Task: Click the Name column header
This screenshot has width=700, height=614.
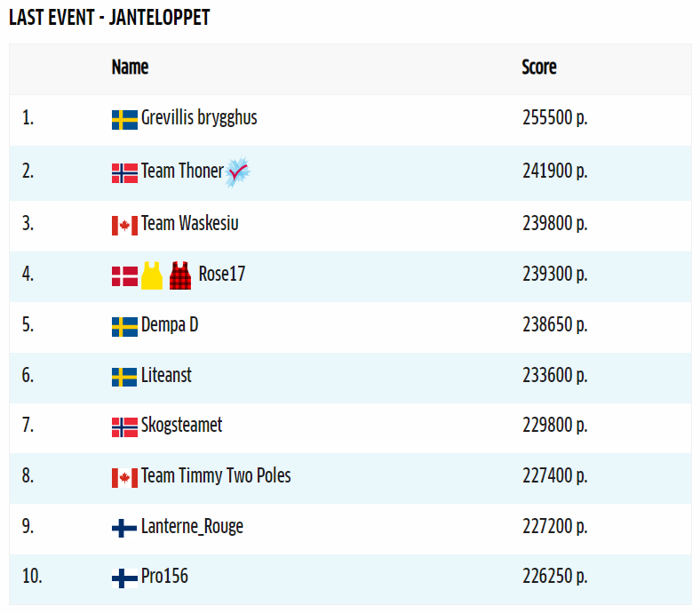Action: click(x=130, y=68)
